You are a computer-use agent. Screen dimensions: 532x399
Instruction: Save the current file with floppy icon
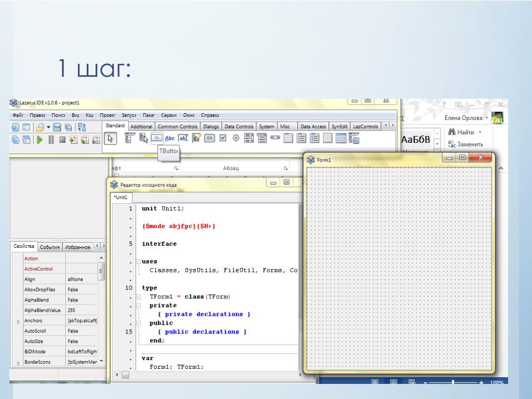point(57,127)
